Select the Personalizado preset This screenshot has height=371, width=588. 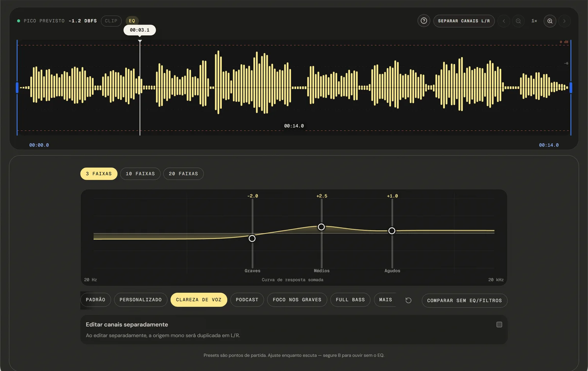pyautogui.click(x=141, y=300)
